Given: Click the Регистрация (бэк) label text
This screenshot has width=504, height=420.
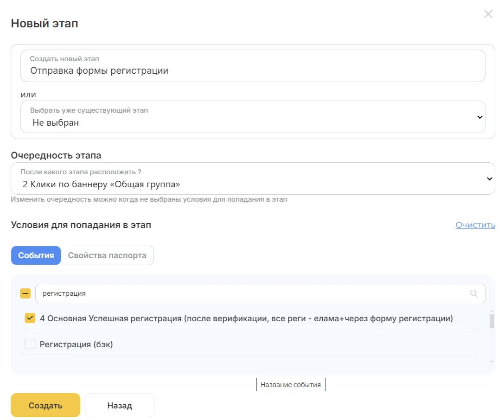Looking at the screenshot, I should tap(76, 344).
